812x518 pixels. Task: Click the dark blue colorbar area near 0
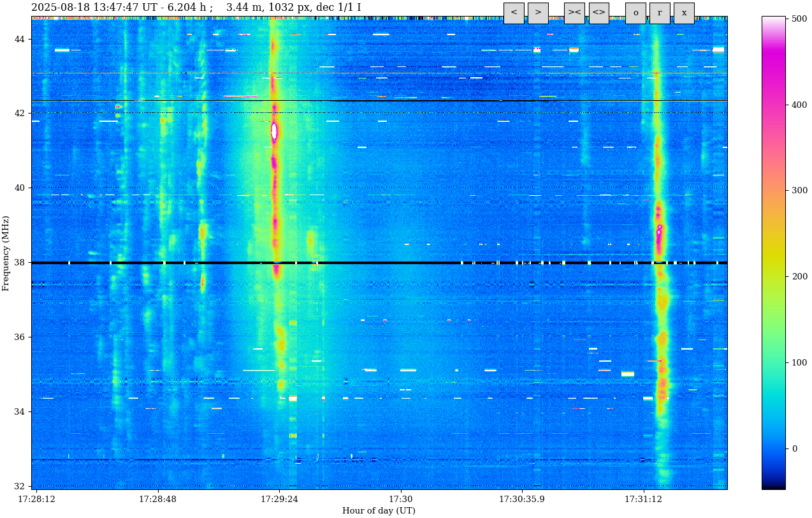(773, 448)
